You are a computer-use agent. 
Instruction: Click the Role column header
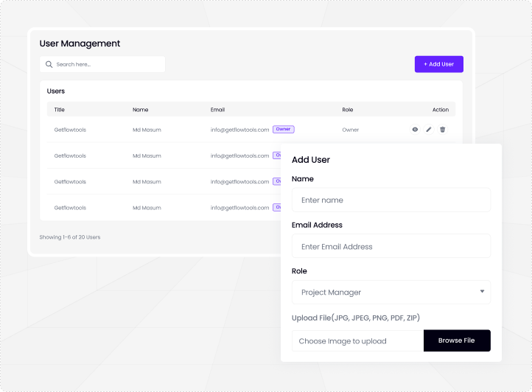pos(348,110)
